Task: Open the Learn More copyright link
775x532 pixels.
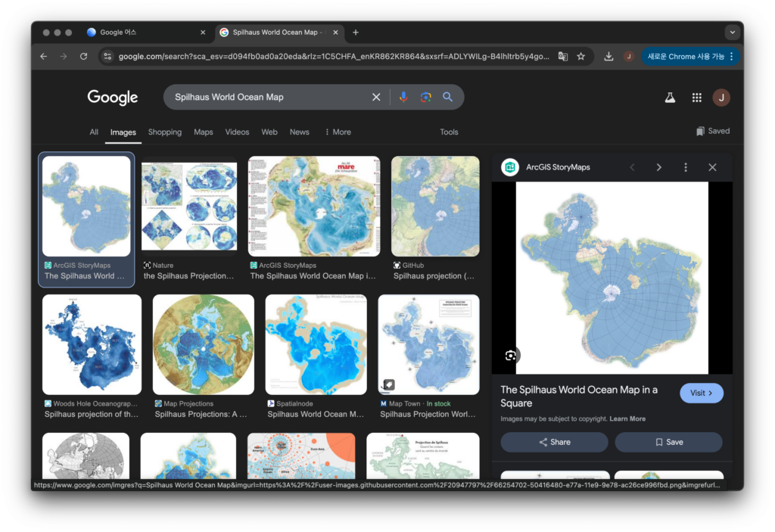Action: 627,418
